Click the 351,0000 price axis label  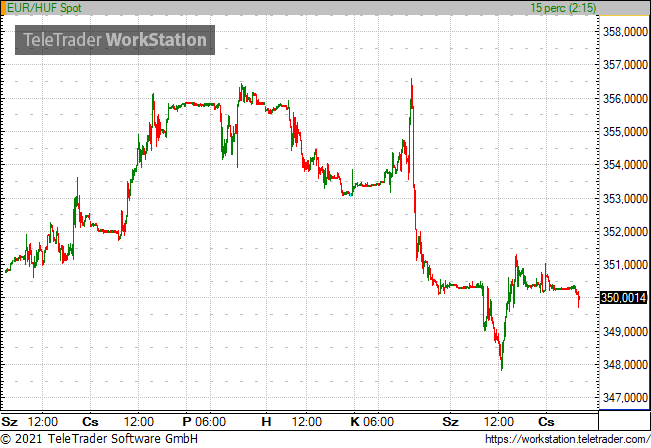click(625, 264)
